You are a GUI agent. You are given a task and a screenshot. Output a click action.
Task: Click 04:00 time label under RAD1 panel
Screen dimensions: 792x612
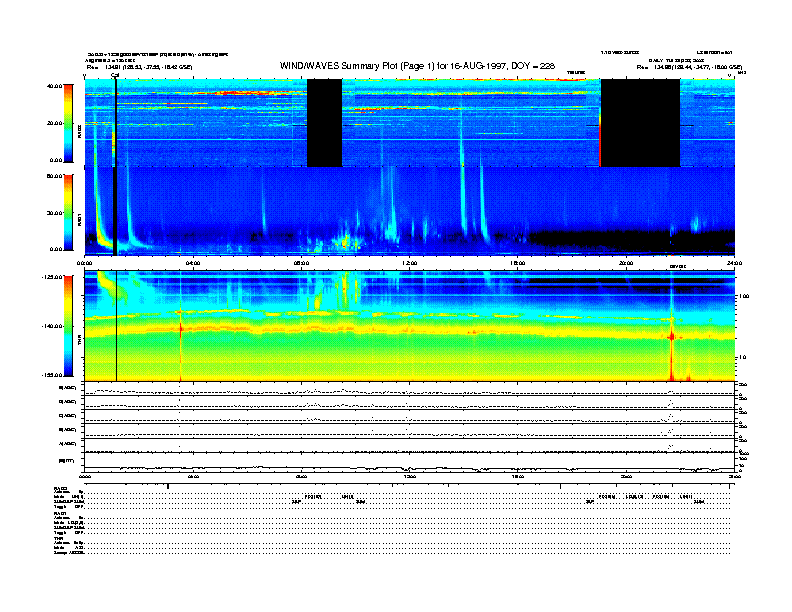pos(193,263)
